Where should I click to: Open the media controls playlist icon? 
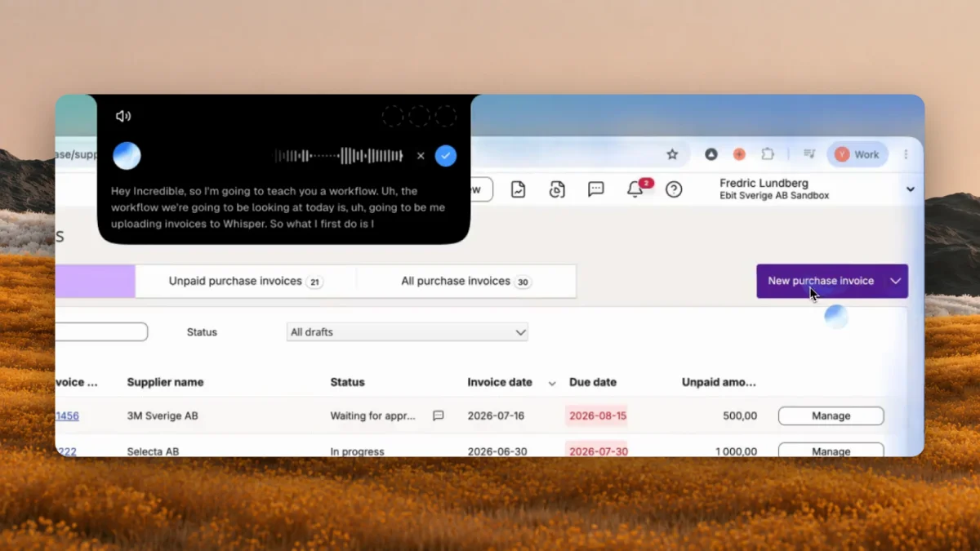[808, 154]
